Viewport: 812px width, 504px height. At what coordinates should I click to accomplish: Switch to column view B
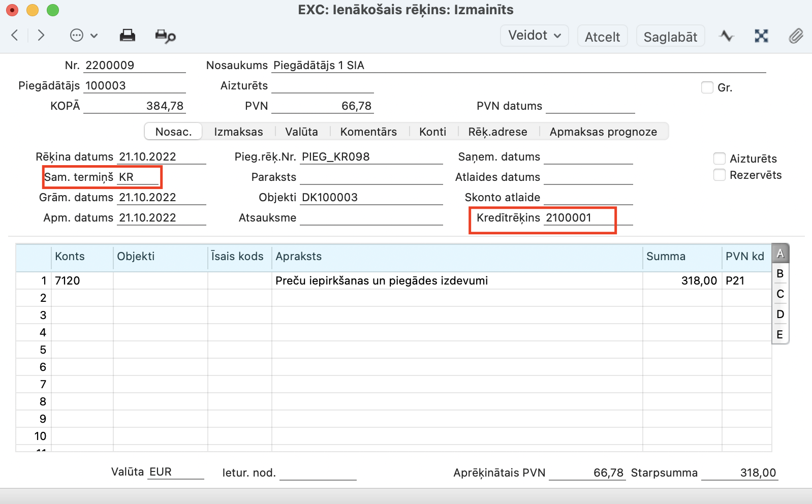[780, 274]
